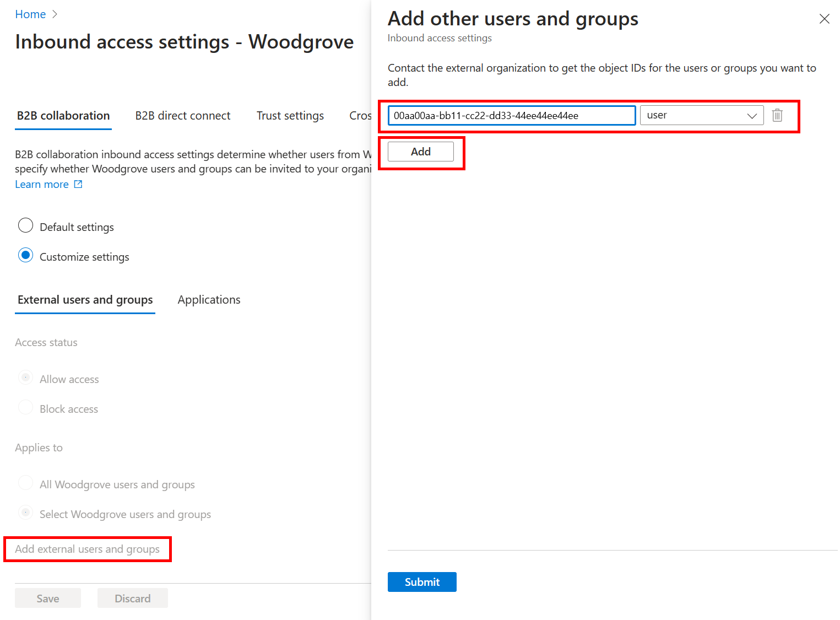Switch to the B2B direct connect tab
This screenshot has width=840, height=620.
[x=182, y=115]
